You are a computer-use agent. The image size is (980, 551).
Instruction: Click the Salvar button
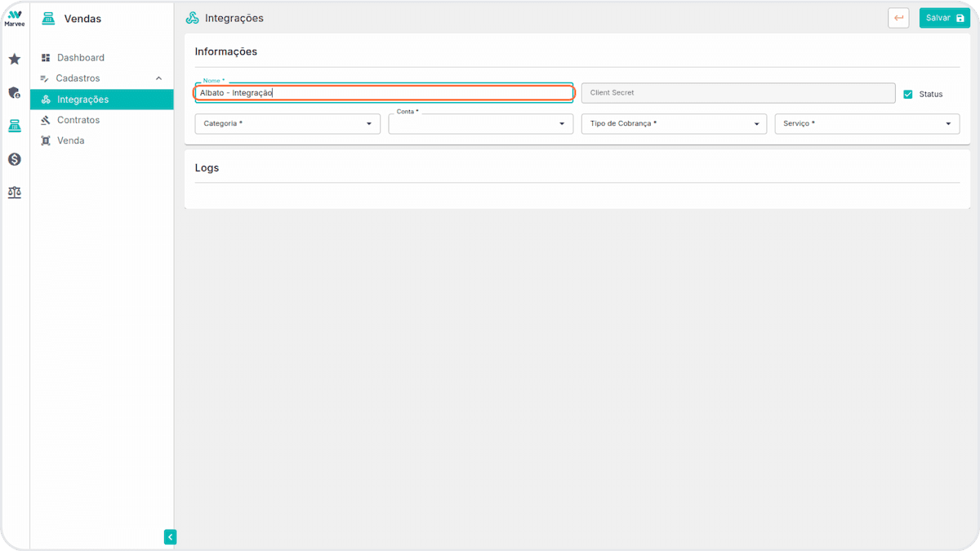tap(945, 18)
